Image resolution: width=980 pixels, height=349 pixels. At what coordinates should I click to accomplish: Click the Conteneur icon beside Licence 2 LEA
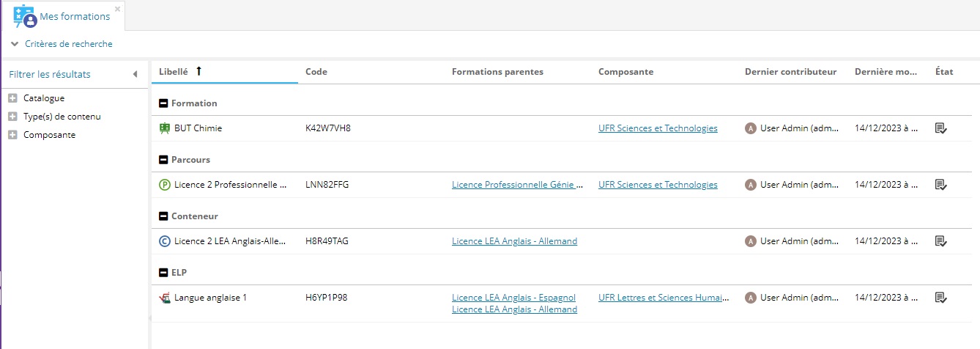(x=165, y=241)
